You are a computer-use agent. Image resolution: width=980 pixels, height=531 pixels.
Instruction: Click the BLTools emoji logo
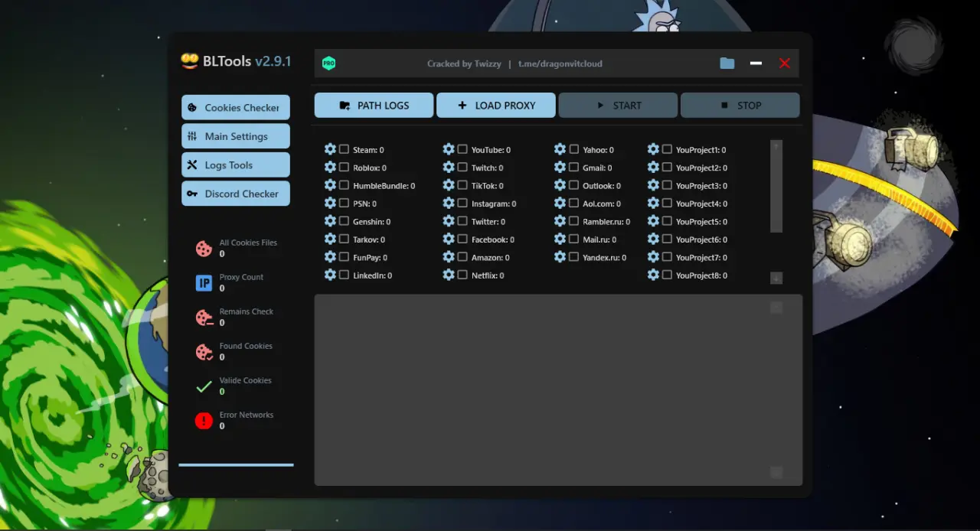tap(189, 61)
